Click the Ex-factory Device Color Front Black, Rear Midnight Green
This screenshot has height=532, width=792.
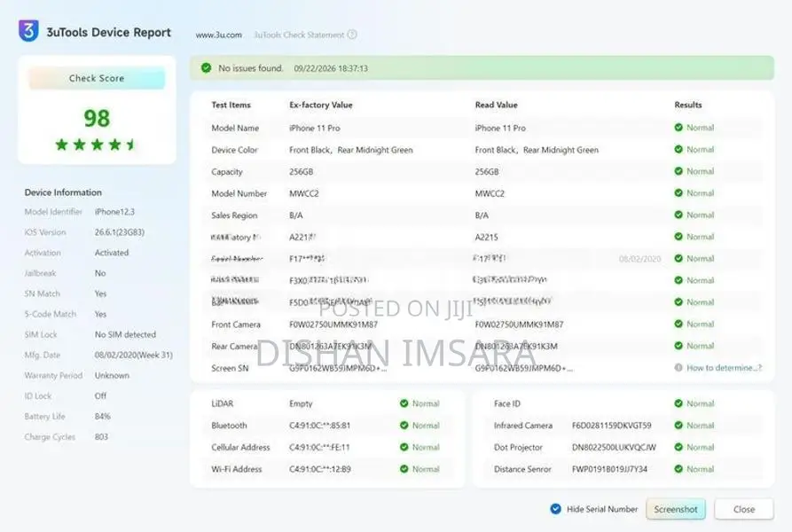point(351,150)
